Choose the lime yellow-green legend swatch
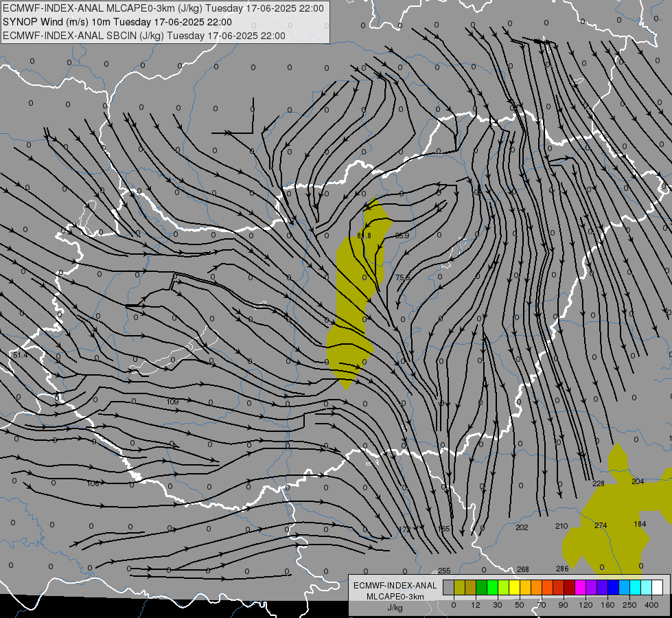This screenshot has height=618, width=672. click(x=504, y=587)
